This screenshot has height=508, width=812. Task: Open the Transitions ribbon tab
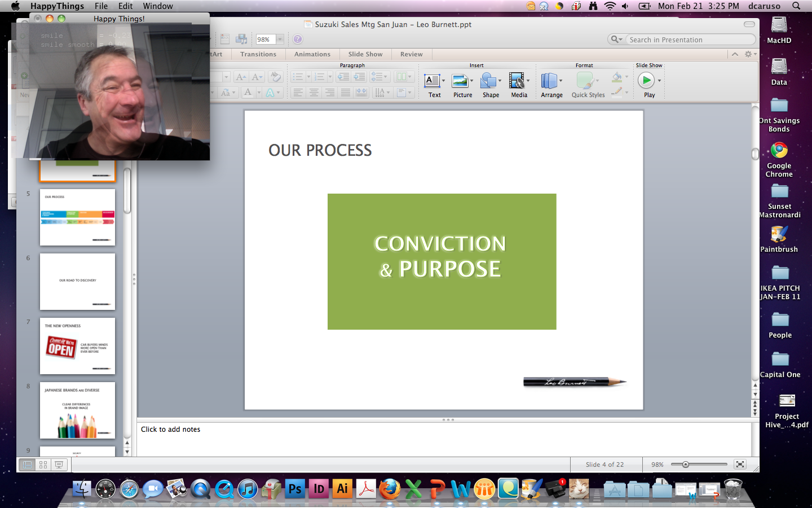click(x=258, y=54)
